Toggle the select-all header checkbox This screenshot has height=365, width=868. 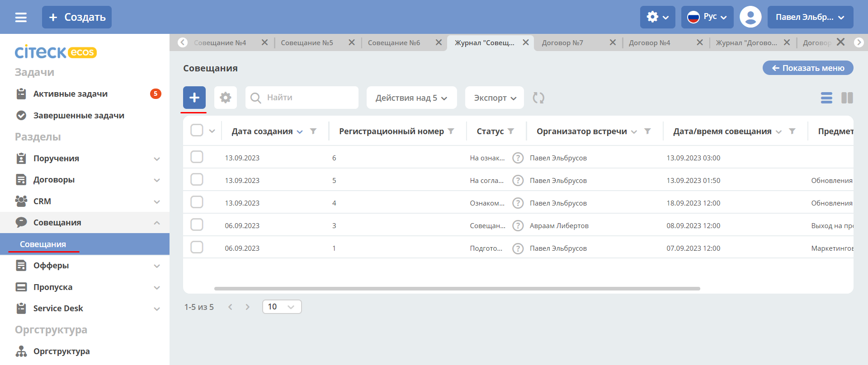click(197, 130)
